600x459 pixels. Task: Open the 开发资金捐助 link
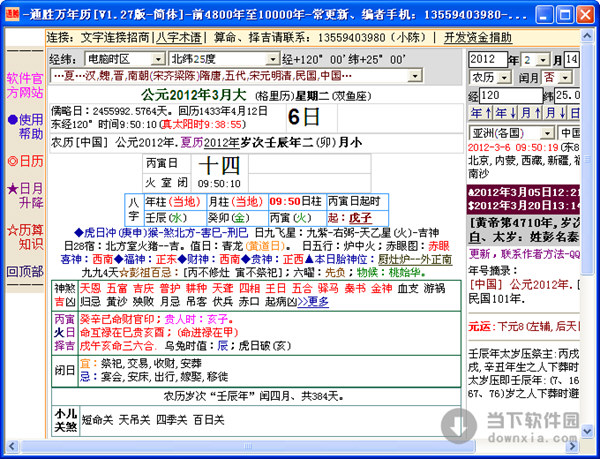[x=478, y=37]
